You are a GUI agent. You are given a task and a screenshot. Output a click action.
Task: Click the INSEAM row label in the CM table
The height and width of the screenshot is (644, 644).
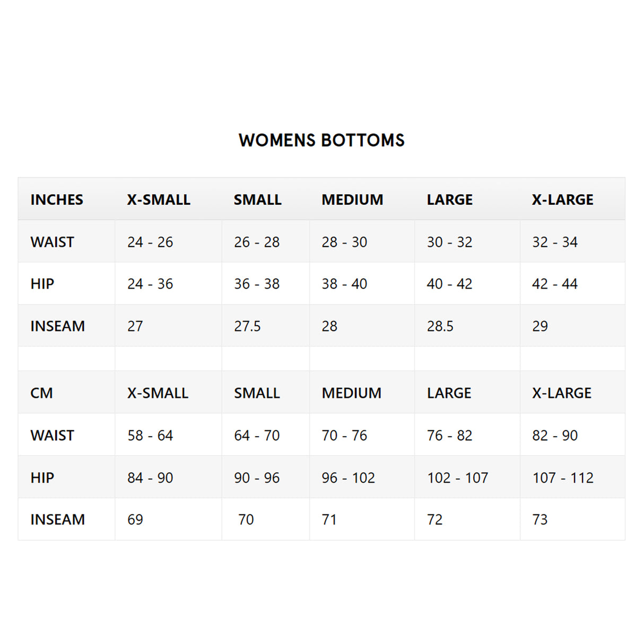(x=57, y=520)
